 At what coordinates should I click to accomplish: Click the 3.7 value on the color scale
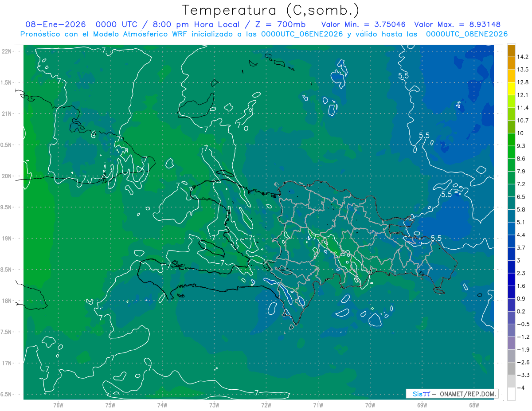(x=521, y=248)
